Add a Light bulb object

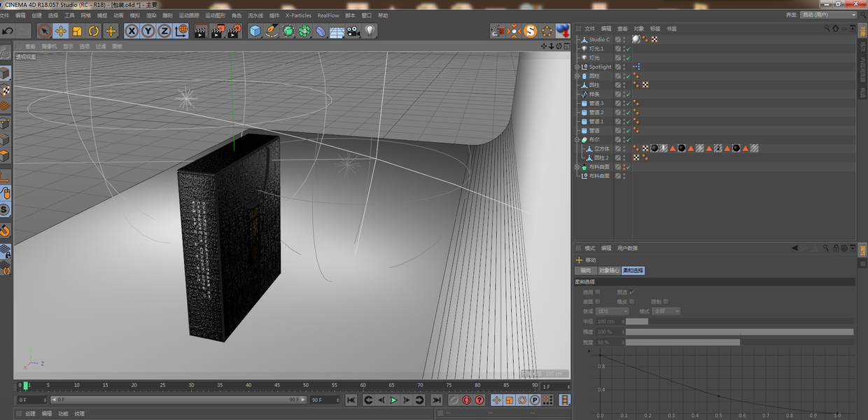370,31
